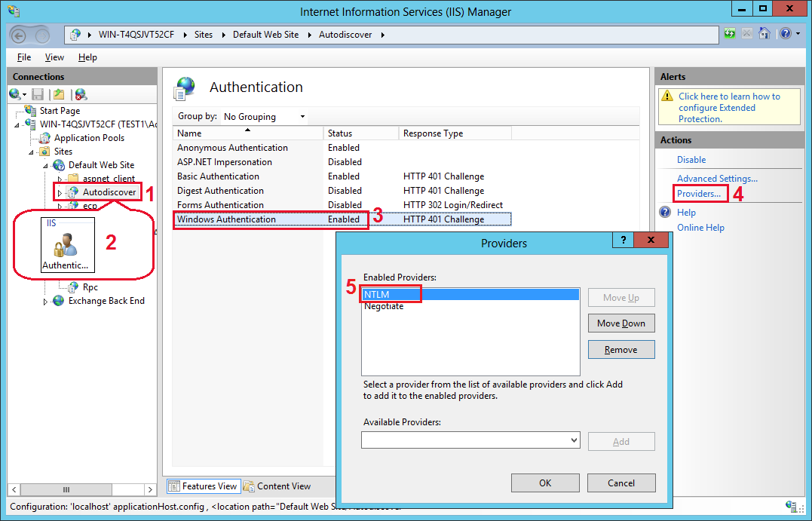Image resolution: width=812 pixels, height=521 pixels.
Task: Click the Up folder icon in Connections
Action: [x=59, y=94]
